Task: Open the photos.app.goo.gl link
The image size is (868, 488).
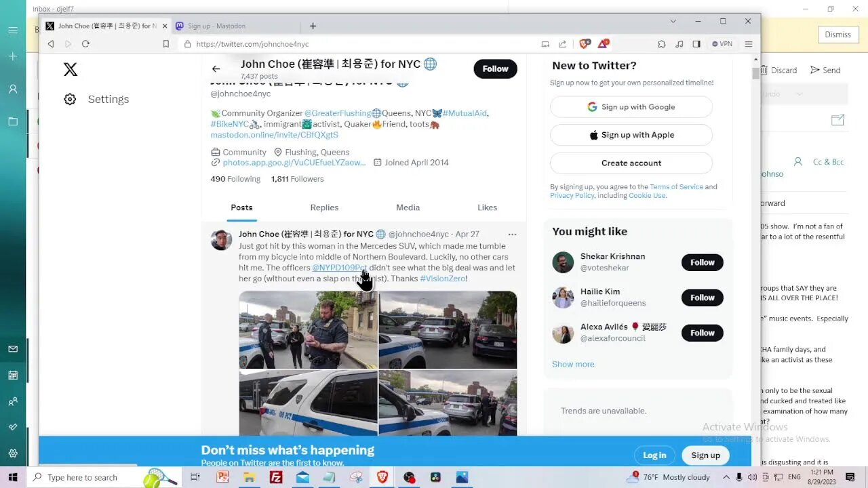Action: [294, 163]
